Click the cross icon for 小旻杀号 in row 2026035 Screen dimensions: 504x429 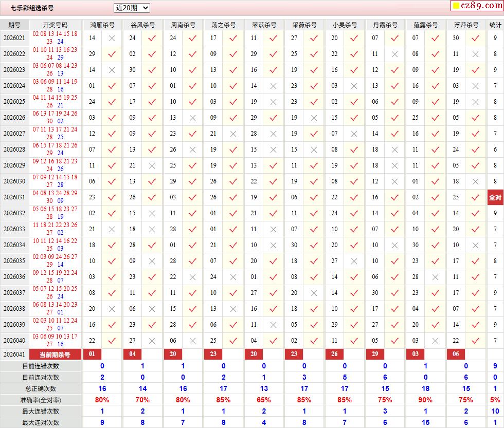pos(354,261)
